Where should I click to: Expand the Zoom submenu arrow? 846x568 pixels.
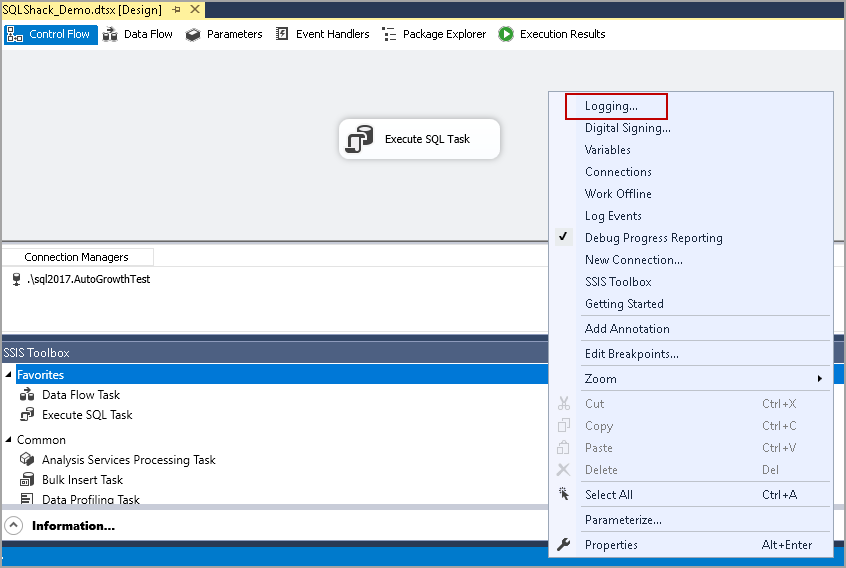pyautogui.click(x=820, y=379)
